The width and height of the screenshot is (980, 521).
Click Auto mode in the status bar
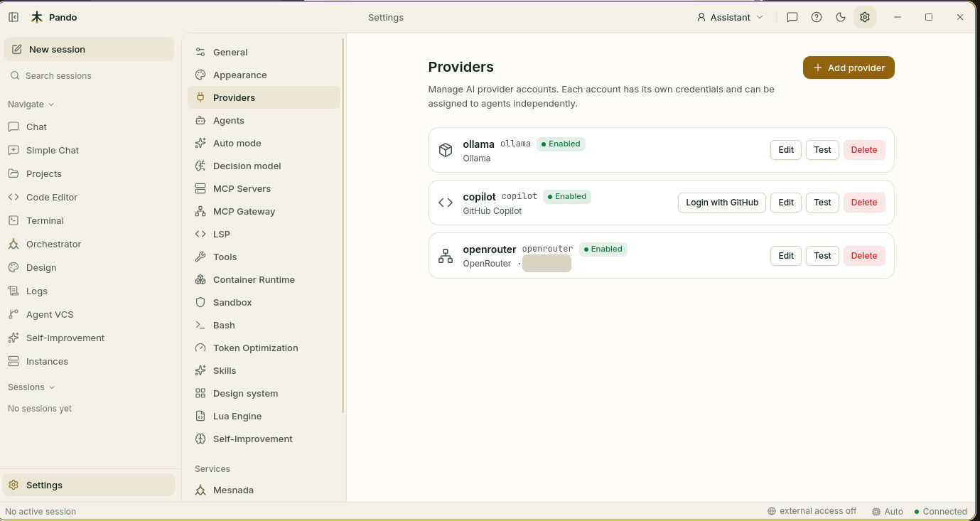(x=888, y=511)
